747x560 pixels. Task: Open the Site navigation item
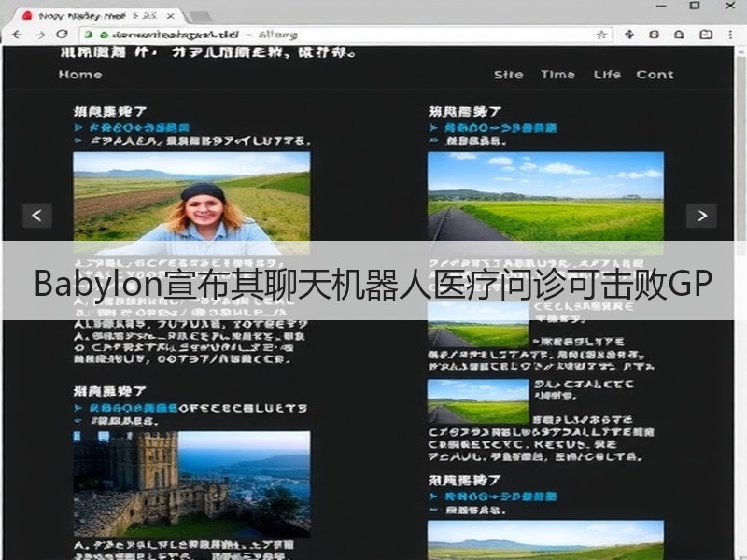click(508, 75)
